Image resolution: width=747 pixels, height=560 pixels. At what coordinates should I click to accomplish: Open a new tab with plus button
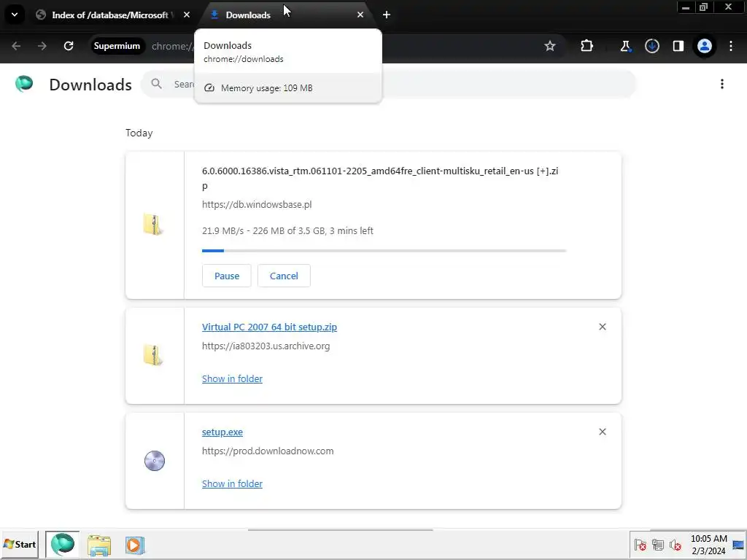[387, 15]
